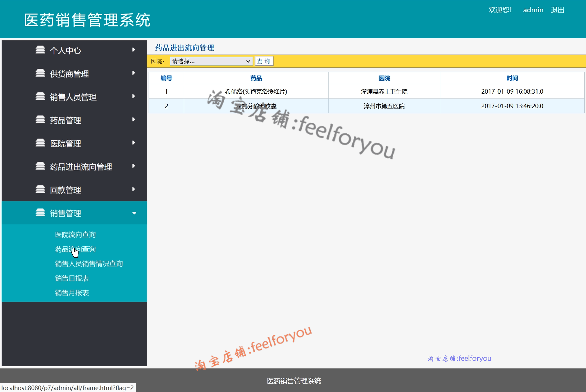586x392 pixels.
Task: Expand the 销售人员管理 arrow
Action: coord(134,96)
